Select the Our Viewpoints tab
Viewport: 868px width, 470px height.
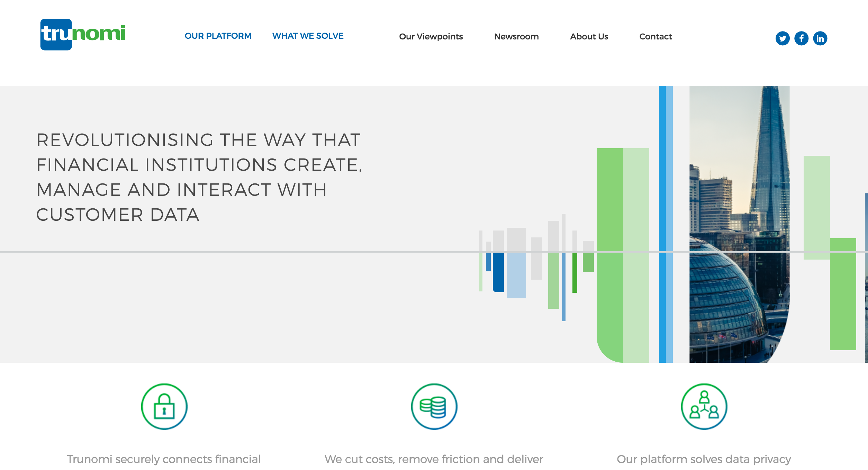[432, 36]
